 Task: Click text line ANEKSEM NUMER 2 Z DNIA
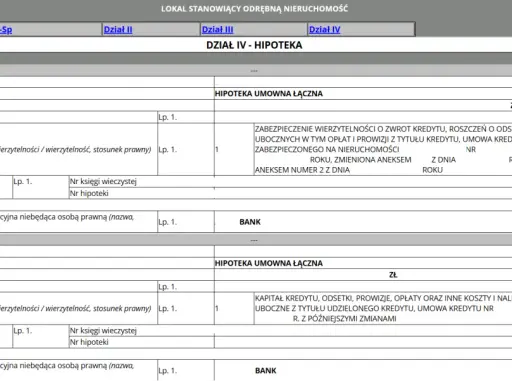click(302, 170)
